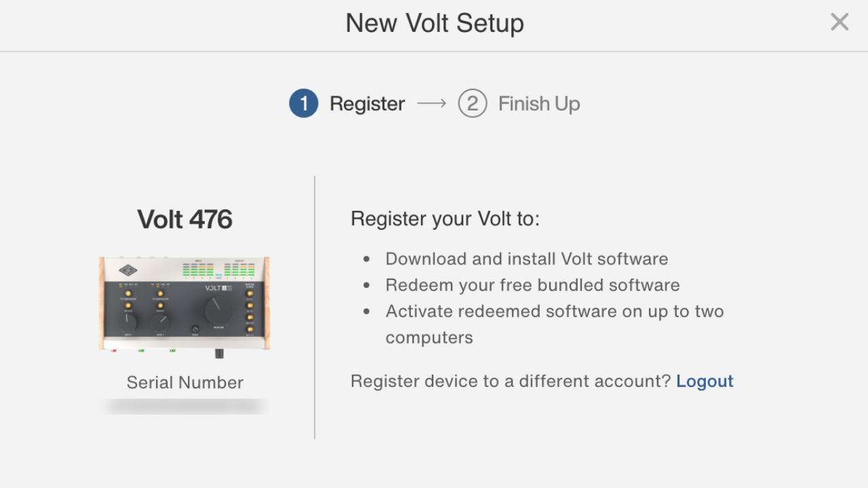Click the Gain 2 knob

161,322
